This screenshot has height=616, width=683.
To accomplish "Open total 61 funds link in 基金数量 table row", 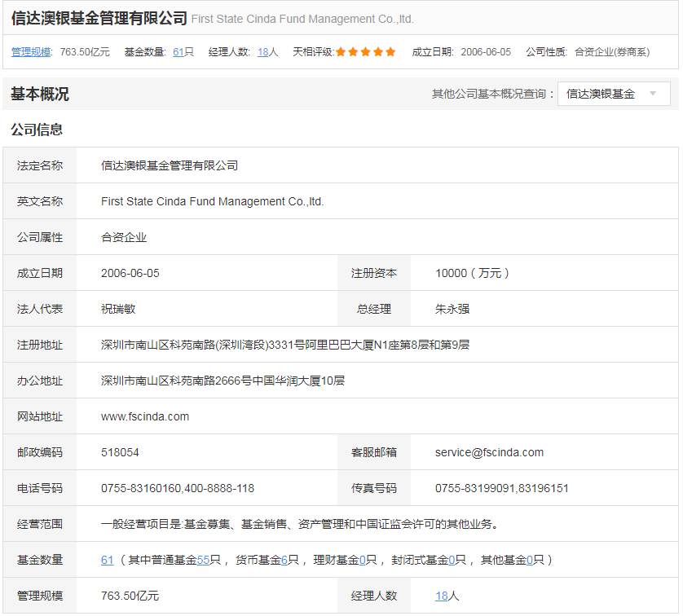I will [x=107, y=560].
